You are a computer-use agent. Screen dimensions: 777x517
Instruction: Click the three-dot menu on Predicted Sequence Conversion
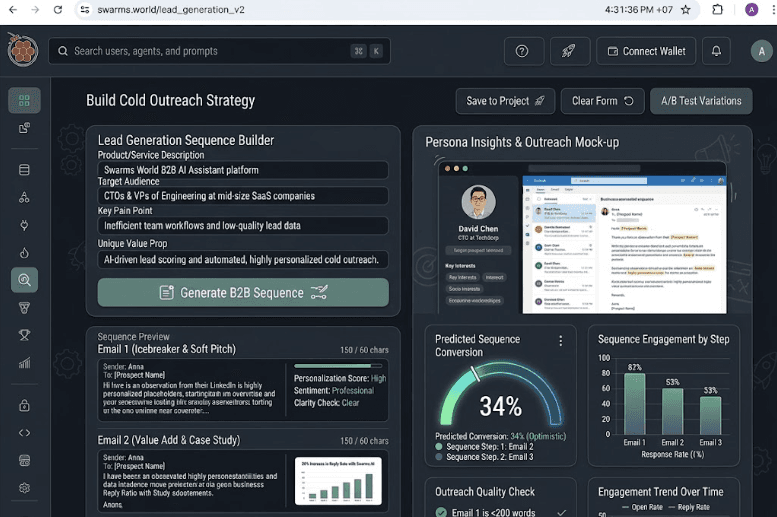click(560, 341)
